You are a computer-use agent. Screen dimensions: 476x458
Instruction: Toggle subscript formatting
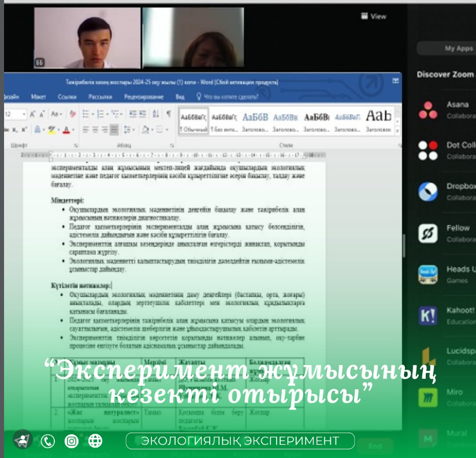(x=13, y=129)
